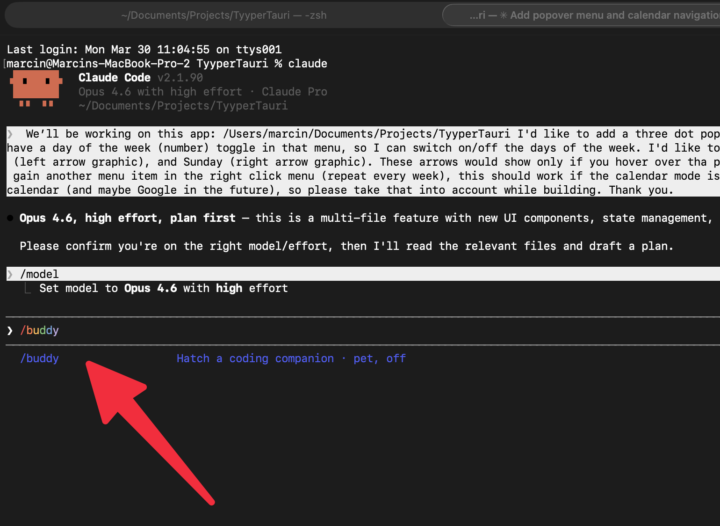Click the 'Claude Code' title text
Screen dimensions: 720x526
click(x=114, y=78)
